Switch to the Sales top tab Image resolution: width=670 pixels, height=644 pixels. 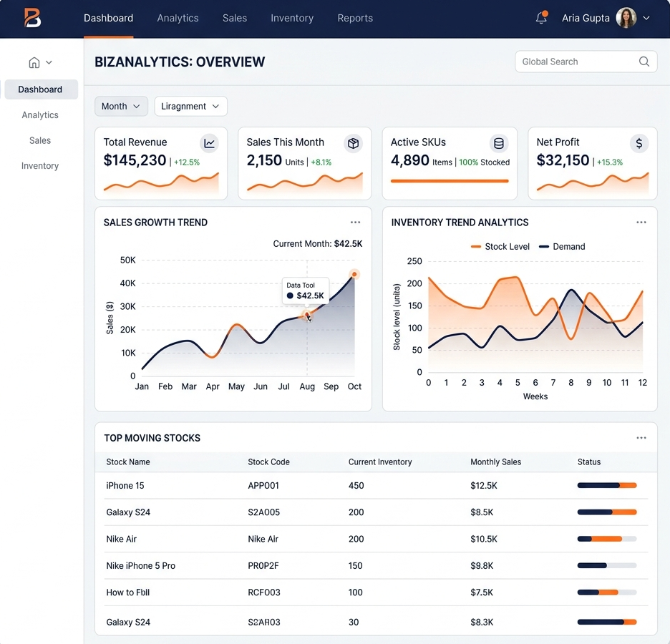tap(235, 18)
